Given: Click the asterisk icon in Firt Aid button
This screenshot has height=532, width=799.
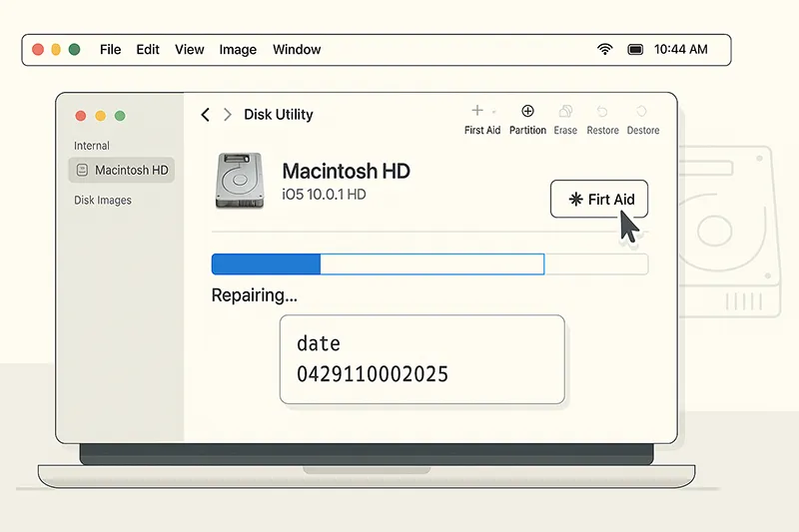Looking at the screenshot, I should tap(575, 199).
